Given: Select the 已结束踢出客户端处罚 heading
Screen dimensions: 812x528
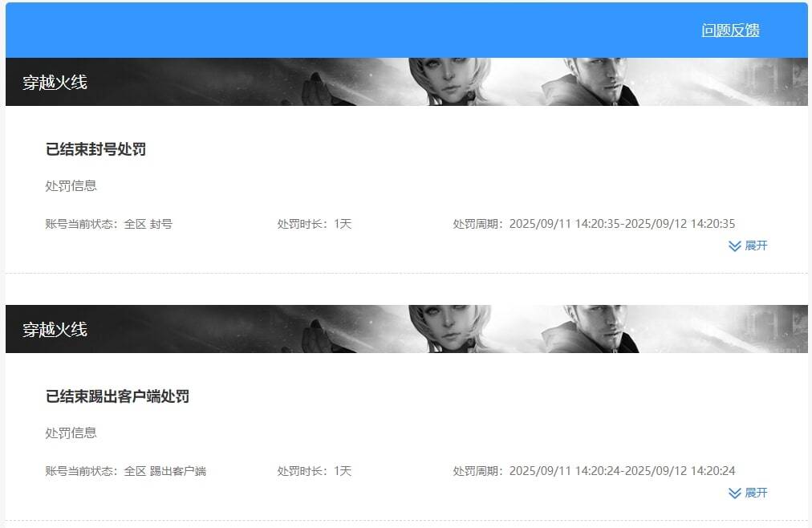Looking at the screenshot, I should (x=118, y=396).
